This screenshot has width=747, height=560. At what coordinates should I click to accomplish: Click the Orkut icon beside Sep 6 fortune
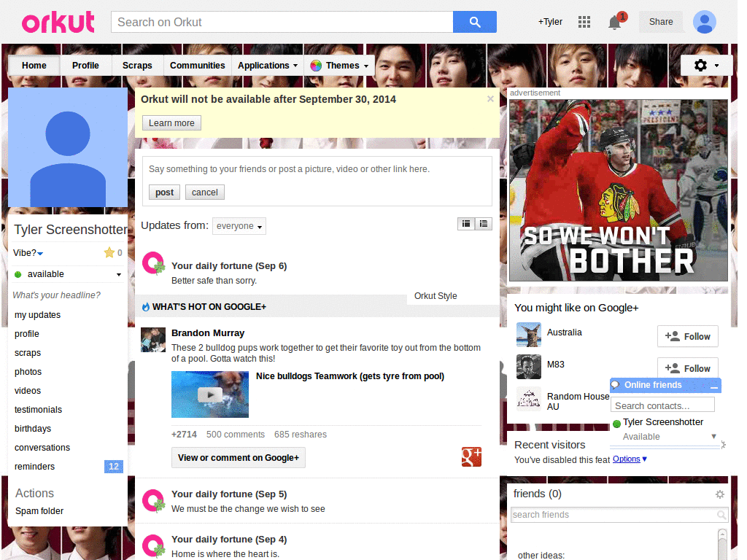(153, 263)
